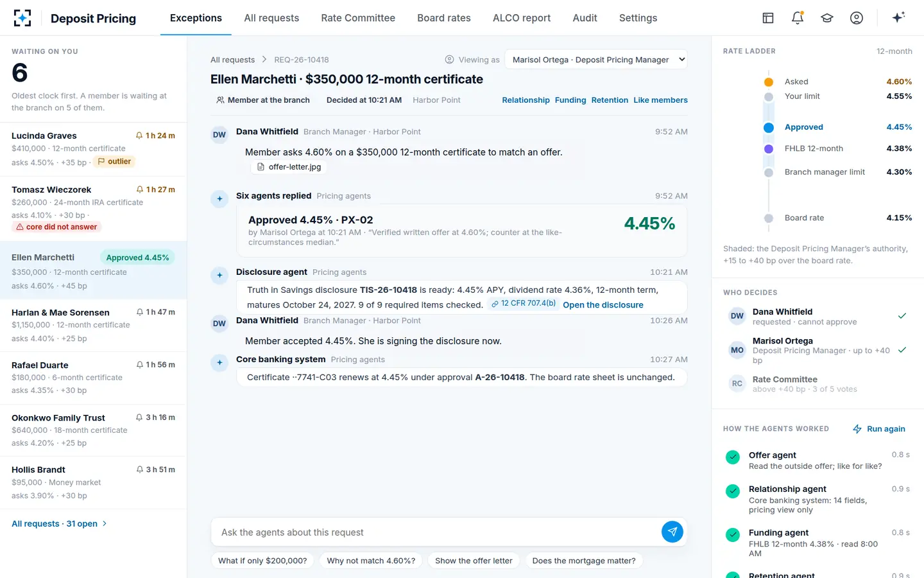Viewport: 924px width, 578px height.
Task: Expand the Core banking system plus icon
Action: pyautogui.click(x=219, y=363)
